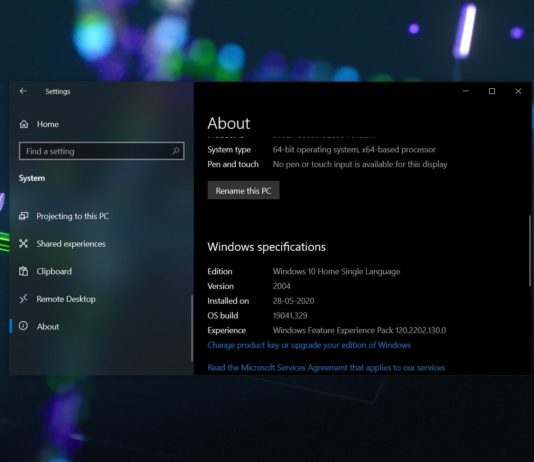534x462 pixels.
Task: Focus the Find a setting search box
Action: (101, 151)
